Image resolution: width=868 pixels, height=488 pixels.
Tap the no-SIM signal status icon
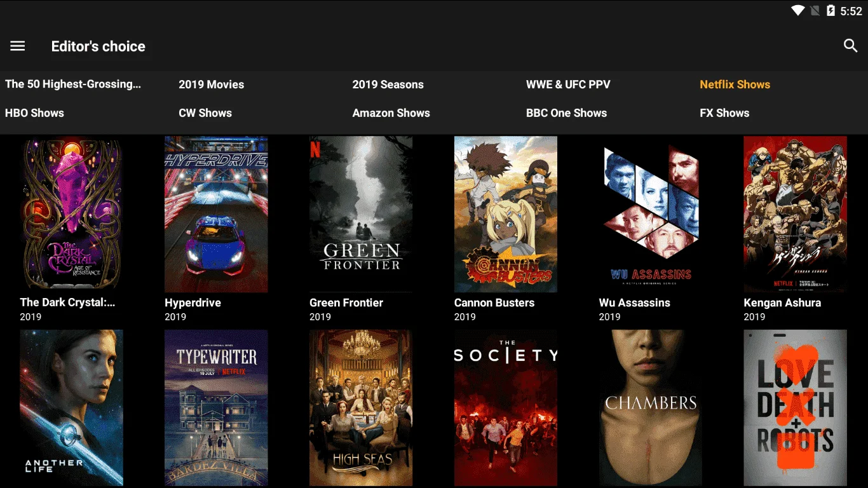[x=815, y=11]
